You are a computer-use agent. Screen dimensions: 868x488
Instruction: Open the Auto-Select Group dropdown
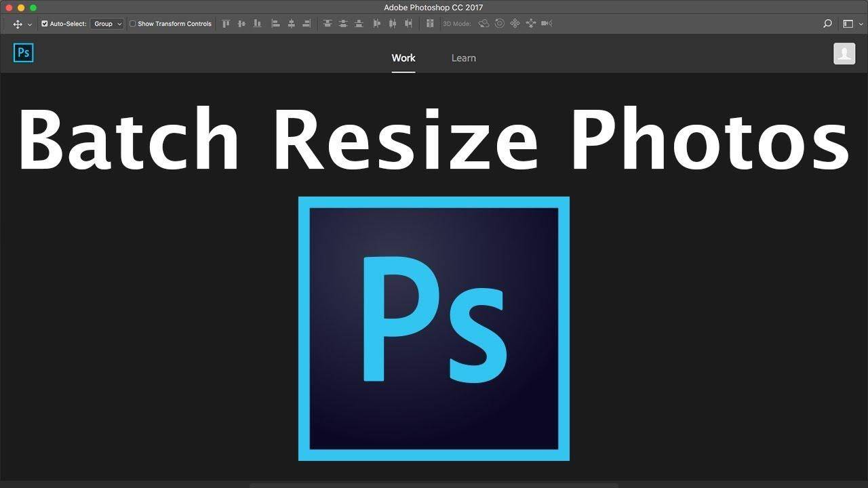pyautogui.click(x=106, y=23)
